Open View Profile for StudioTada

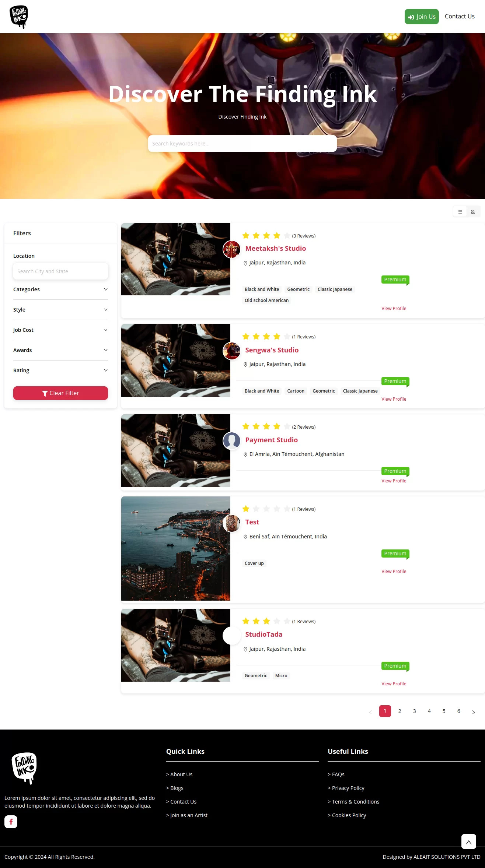[x=394, y=683]
